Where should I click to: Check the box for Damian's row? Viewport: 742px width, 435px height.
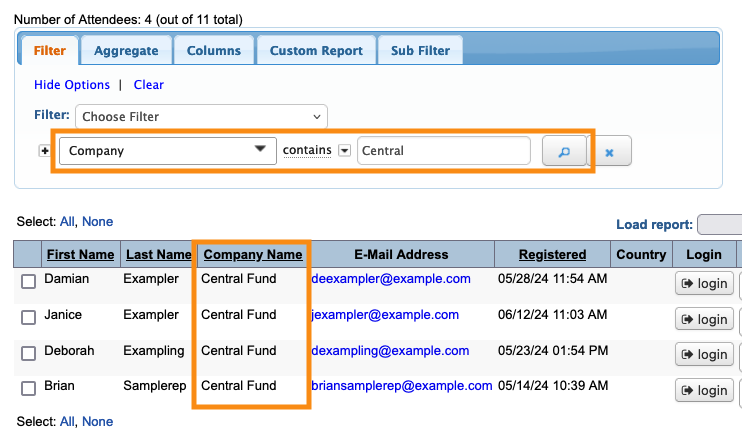tap(29, 283)
